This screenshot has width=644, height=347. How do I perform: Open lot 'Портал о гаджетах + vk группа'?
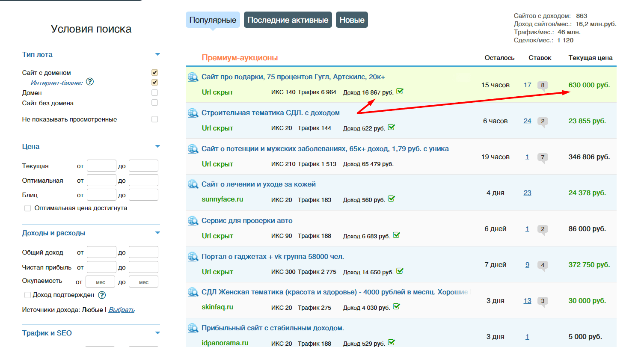[273, 257]
